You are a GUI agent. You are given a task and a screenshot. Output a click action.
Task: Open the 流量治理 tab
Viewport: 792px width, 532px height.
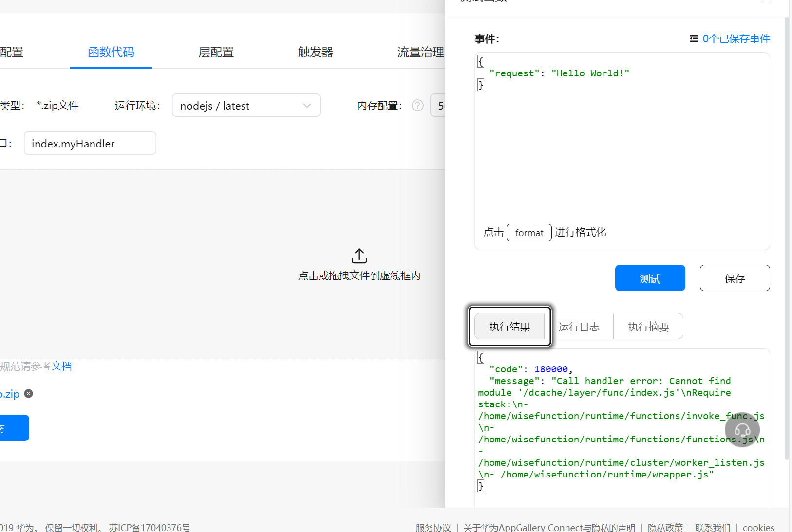tap(421, 52)
